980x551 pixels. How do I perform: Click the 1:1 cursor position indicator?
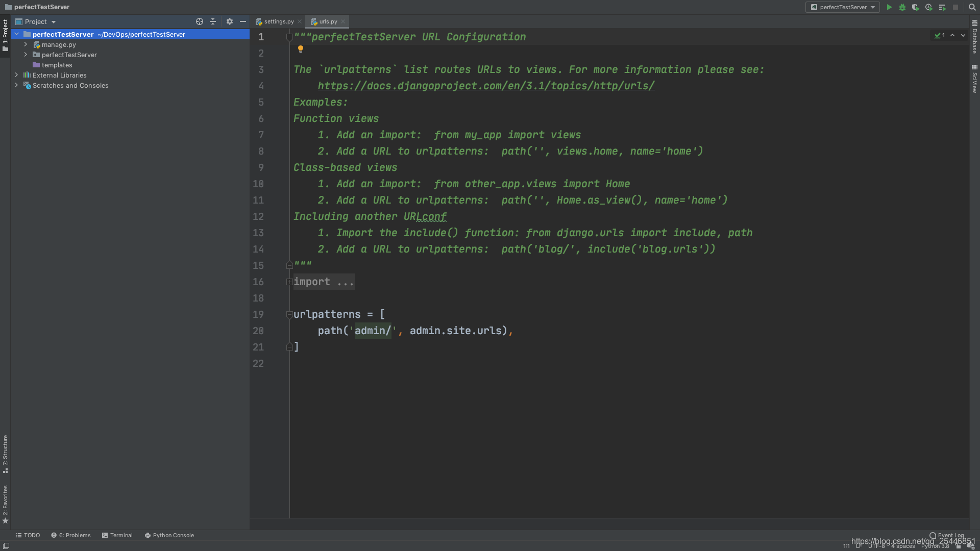click(846, 546)
